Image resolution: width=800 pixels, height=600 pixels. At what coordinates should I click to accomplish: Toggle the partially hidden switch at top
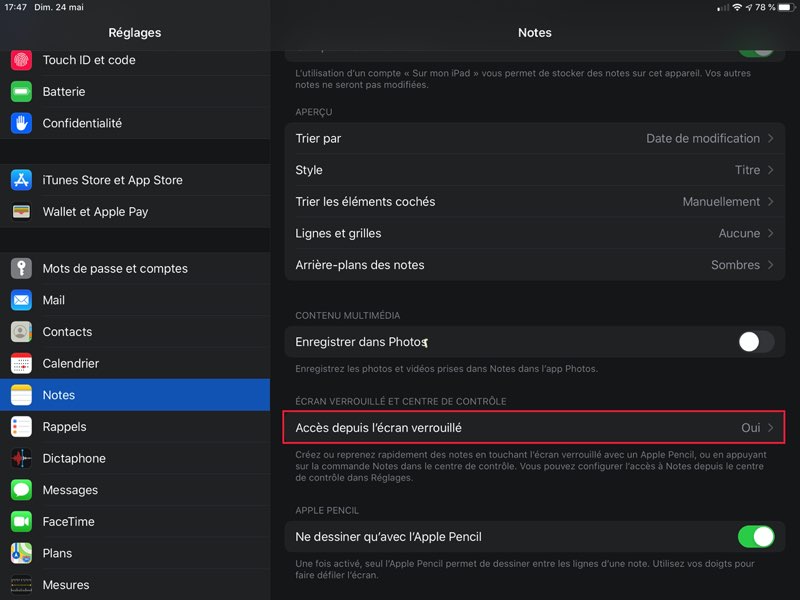click(755, 48)
